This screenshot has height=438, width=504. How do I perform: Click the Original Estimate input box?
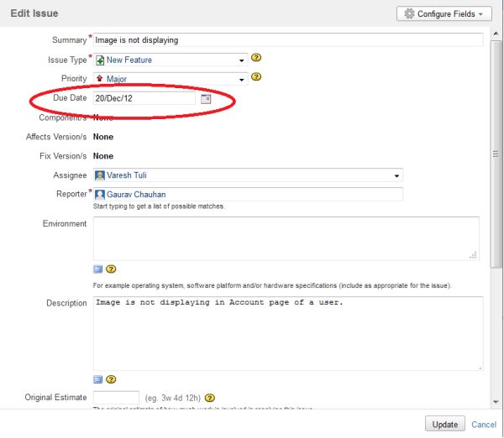click(x=116, y=398)
